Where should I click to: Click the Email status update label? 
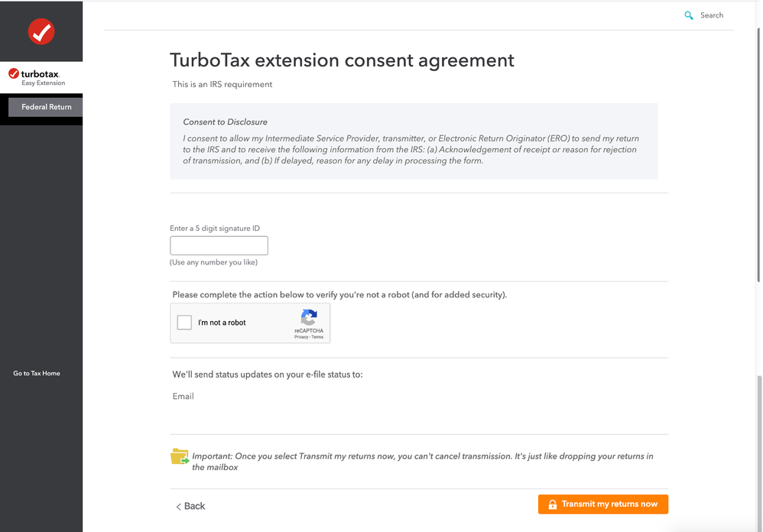tap(183, 397)
